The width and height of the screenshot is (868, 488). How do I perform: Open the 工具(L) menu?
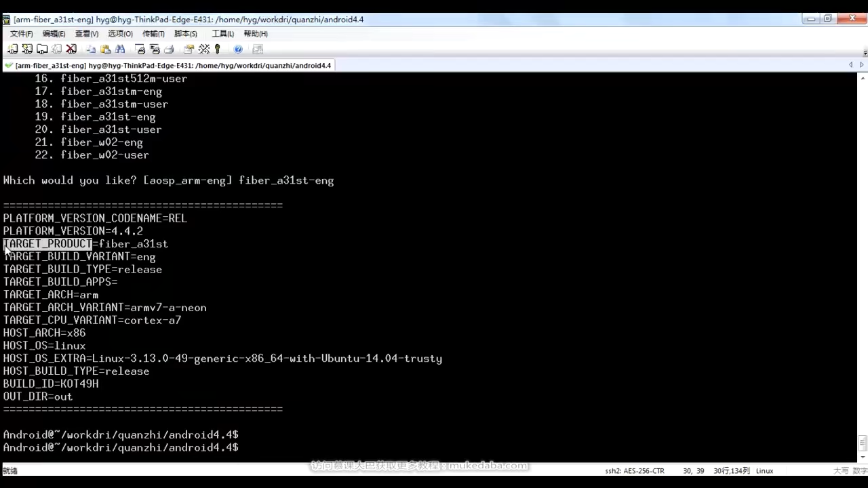point(223,33)
